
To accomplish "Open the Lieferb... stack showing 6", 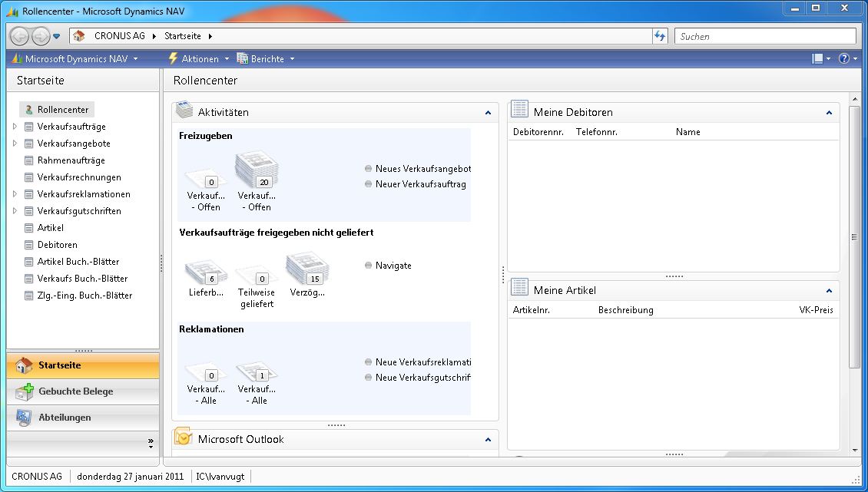I will pyautogui.click(x=206, y=279).
